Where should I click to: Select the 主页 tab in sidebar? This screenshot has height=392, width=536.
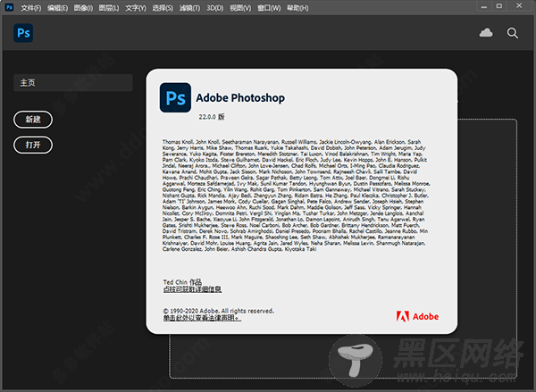[x=73, y=83]
